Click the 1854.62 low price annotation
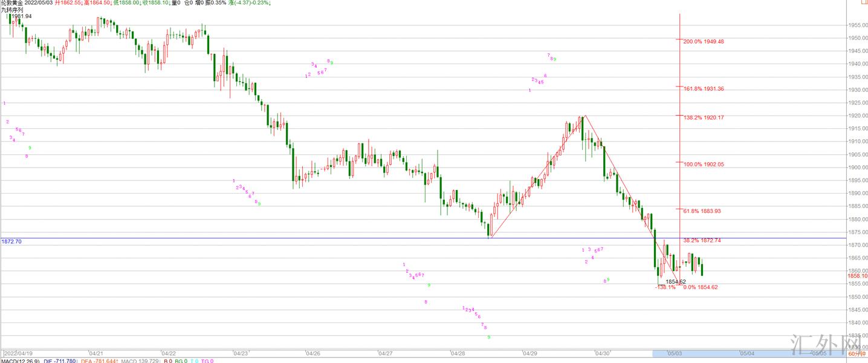 point(675,282)
